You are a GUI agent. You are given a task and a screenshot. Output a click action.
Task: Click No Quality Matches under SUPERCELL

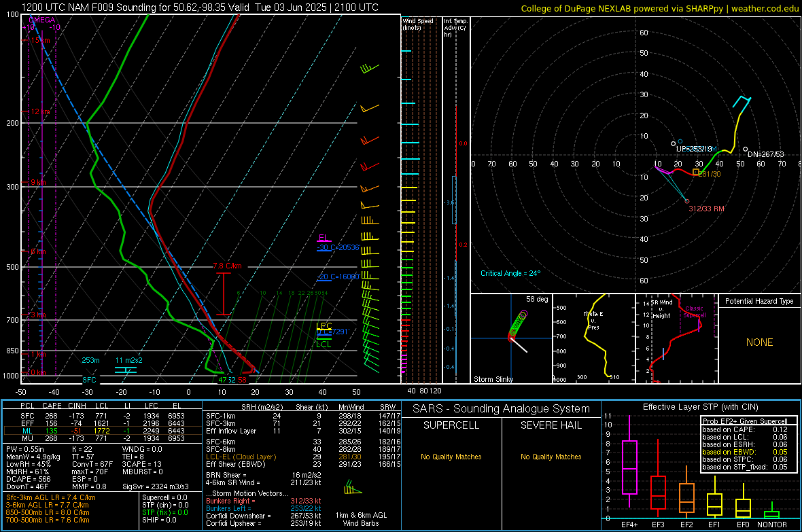[x=451, y=457]
